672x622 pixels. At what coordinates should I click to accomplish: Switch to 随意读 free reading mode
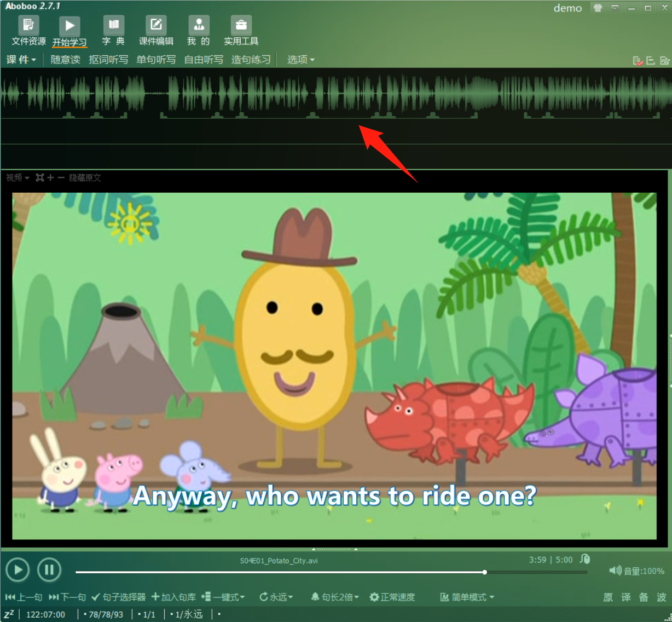pos(65,60)
